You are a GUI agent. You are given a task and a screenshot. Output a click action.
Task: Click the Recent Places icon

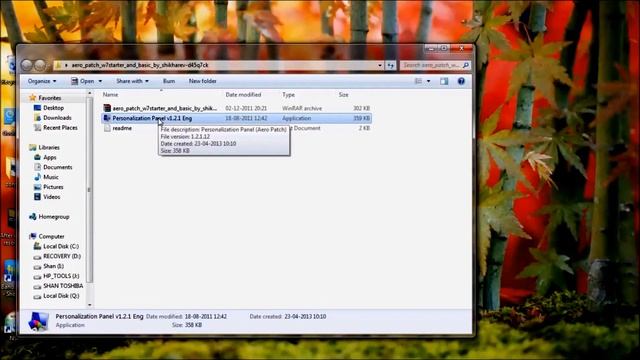click(x=38, y=128)
